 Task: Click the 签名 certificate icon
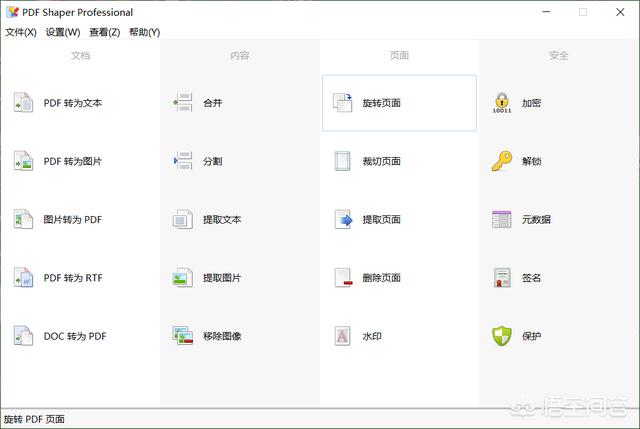click(x=502, y=278)
